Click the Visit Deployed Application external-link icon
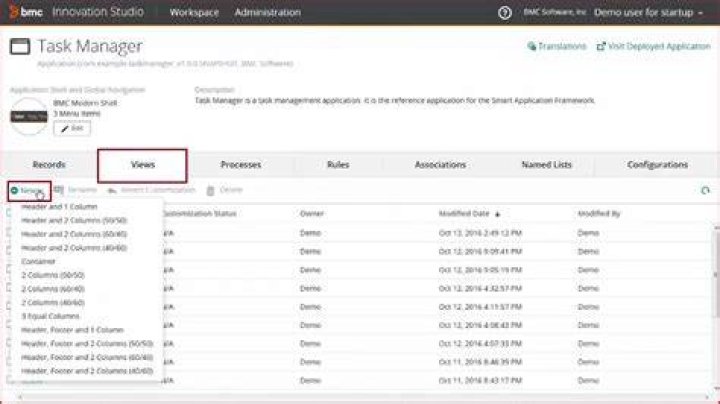This screenshot has height=404, width=720. [x=601, y=46]
